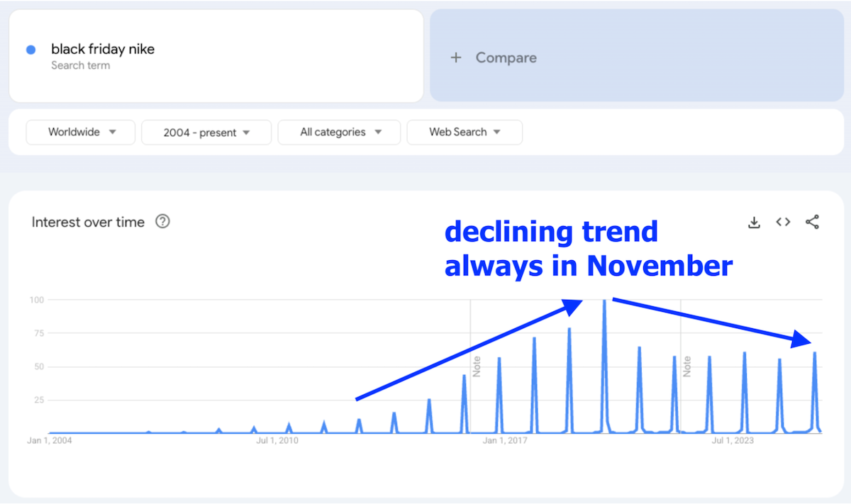Open the embed code icon
The height and width of the screenshot is (504, 851).
(782, 222)
